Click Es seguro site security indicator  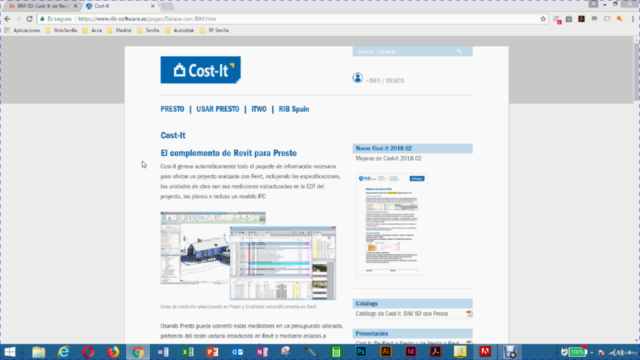(56, 19)
